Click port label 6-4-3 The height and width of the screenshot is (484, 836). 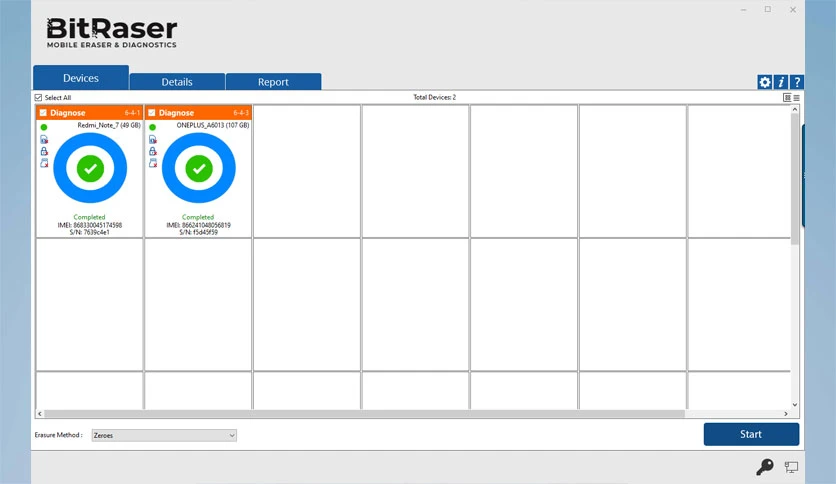241,113
